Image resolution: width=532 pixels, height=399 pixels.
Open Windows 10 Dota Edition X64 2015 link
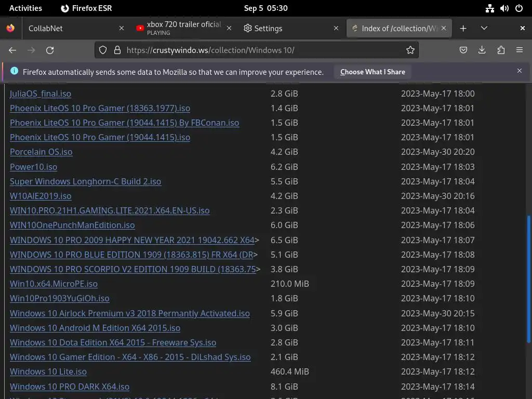pos(113,343)
